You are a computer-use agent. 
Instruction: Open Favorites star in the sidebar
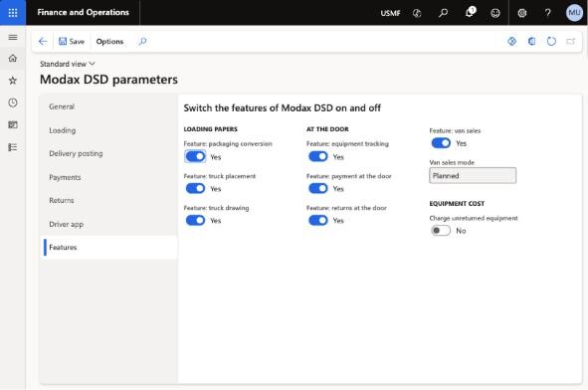(13, 81)
